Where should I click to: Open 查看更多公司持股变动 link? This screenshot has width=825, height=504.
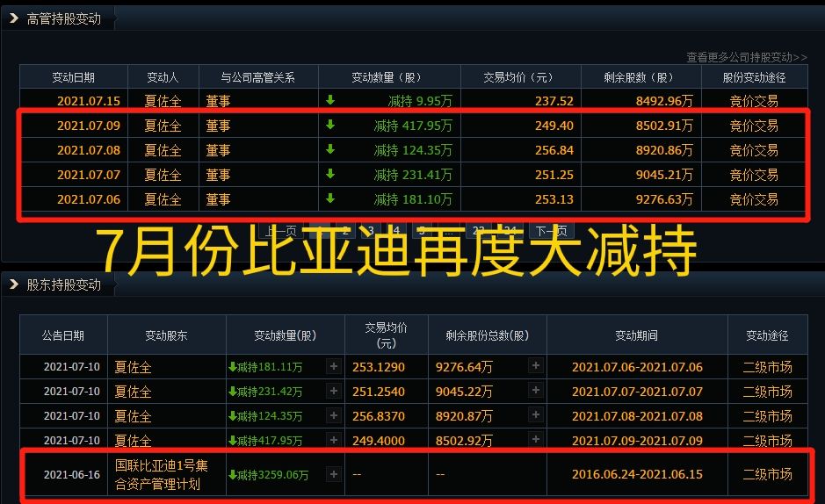coord(747,57)
